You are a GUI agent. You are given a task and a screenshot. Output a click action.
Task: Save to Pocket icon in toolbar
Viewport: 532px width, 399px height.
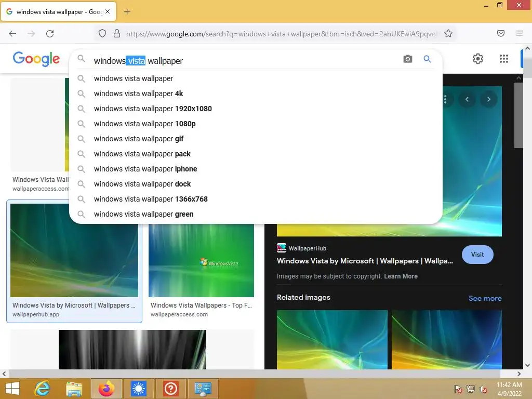500,33
